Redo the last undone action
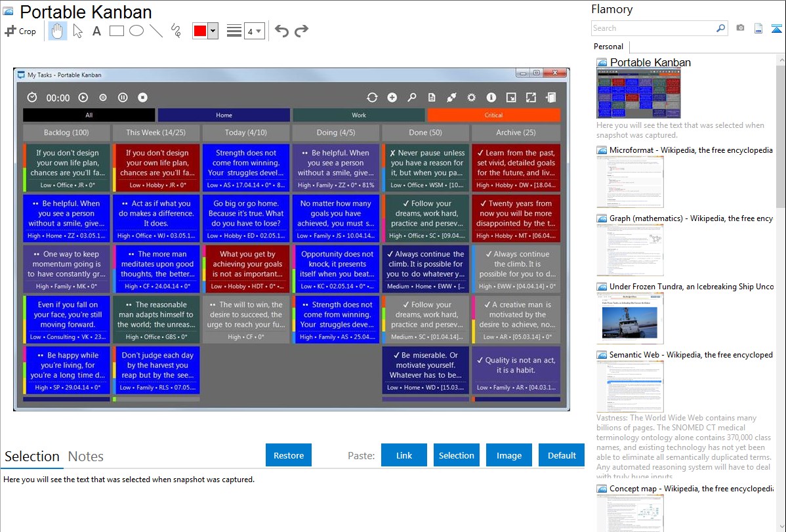Viewport: 786px width, 532px height. (x=301, y=31)
